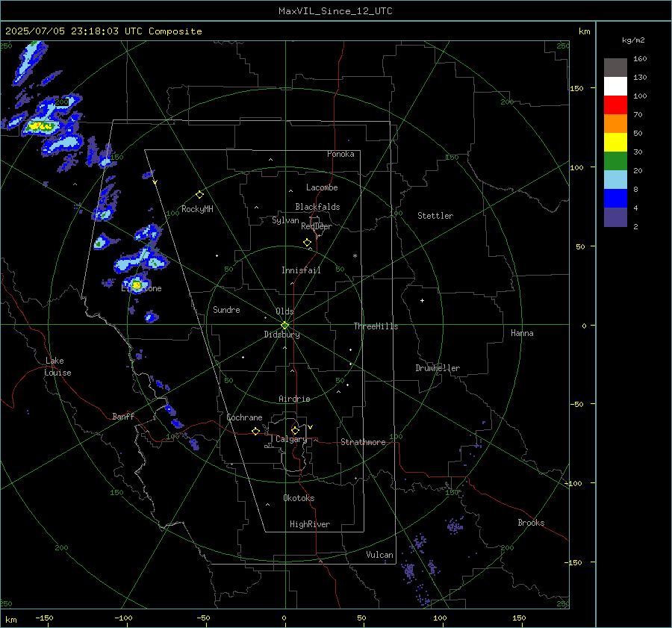672x628 pixels.
Task: Click the Okotoks city label
Action: point(299,498)
